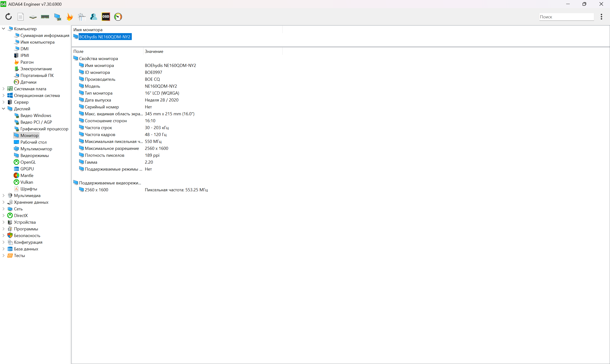Open the IPMI tree item
Image resolution: width=610 pixels, height=364 pixels.
[22, 56]
